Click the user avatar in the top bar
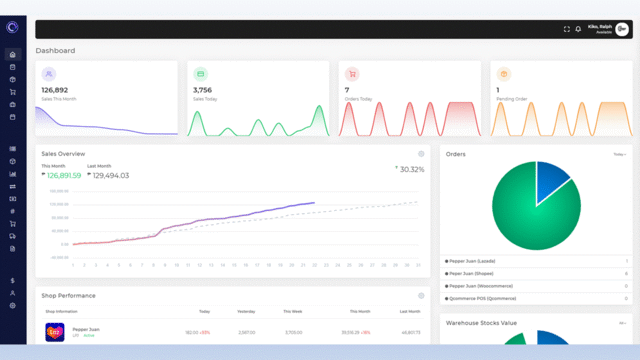This screenshot has height=360, width=640. click(622, 29)
